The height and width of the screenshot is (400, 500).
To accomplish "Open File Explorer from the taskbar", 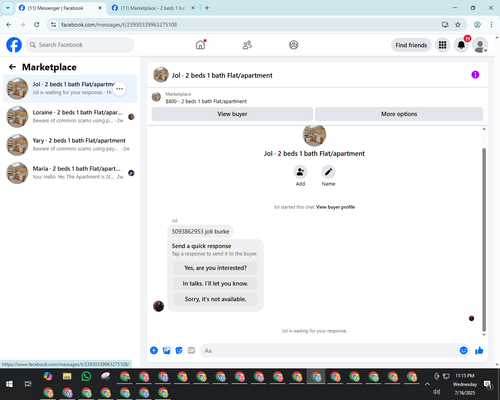I will coord(67,376).
